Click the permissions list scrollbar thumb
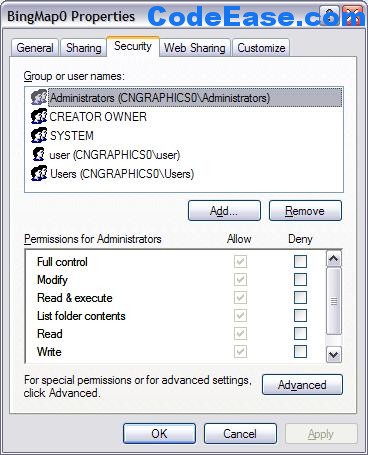This screenshot has height=455, width=368. [x=334, y=301]
